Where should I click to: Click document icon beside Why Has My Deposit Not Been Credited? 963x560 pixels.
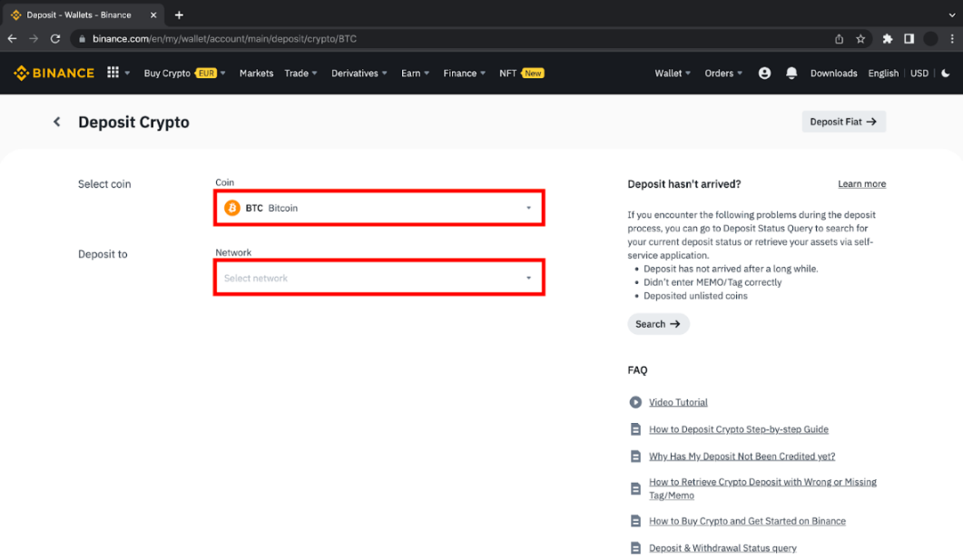tap(635, 457)
